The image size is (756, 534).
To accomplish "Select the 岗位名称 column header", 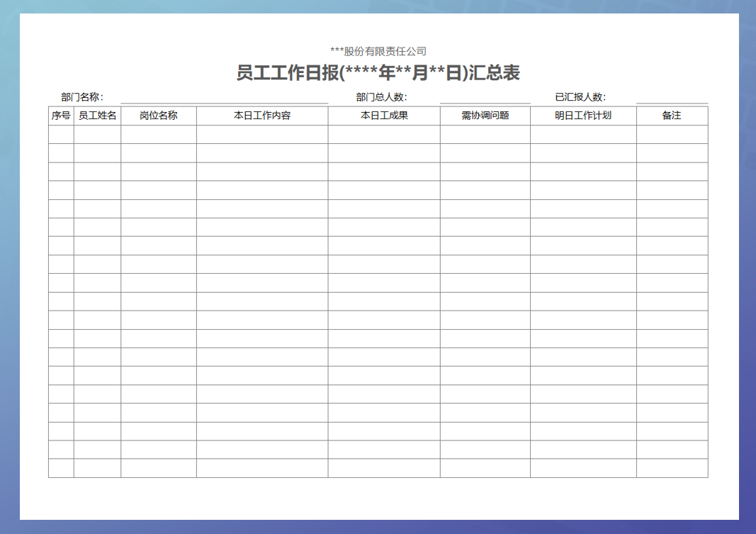I will click(157, 116).
